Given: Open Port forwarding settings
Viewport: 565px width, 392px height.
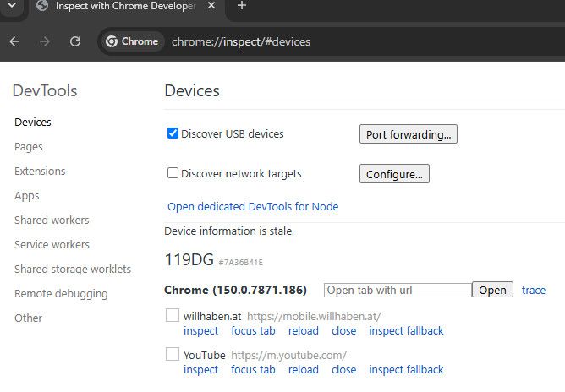Looking at the screenshot, I should click(409, 134).
